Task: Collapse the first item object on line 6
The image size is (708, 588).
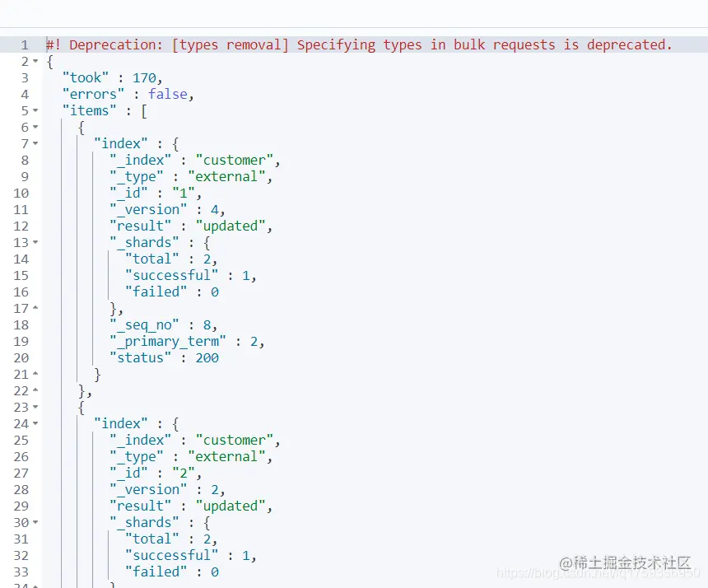Action: coord(35,128)
